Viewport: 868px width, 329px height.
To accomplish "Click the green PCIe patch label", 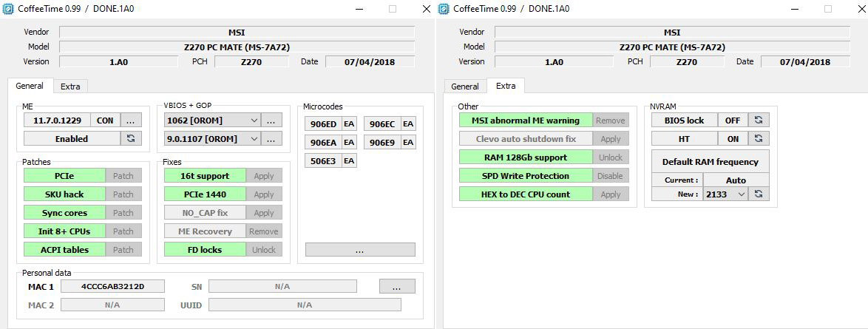I will pyautogui.click(x=65, y=175).
